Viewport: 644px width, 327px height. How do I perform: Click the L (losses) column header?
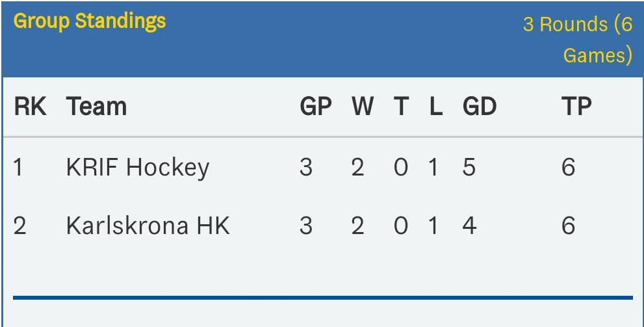(x=435, y=107)
